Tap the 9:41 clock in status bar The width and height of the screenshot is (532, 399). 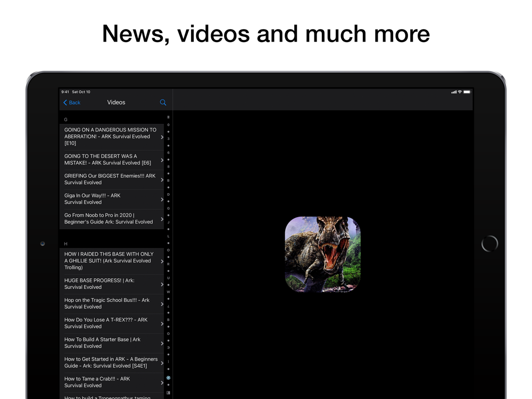coord(65,92)
